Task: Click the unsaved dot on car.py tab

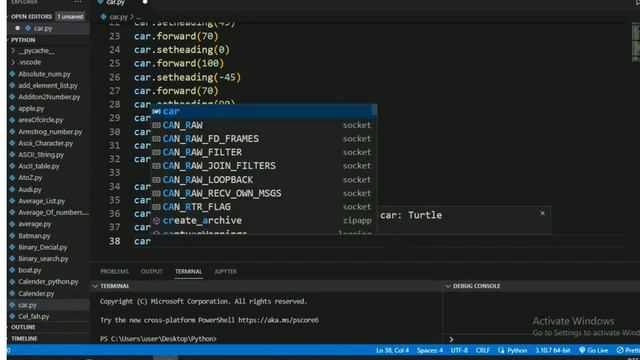Action: [145, 2]
